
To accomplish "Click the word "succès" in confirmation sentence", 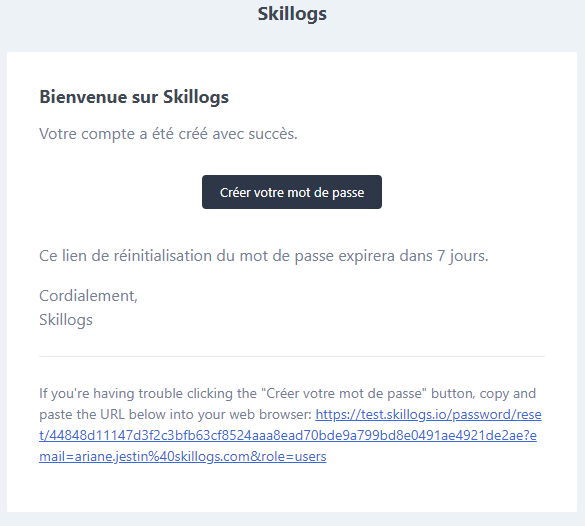I will [x=273, y=134].
